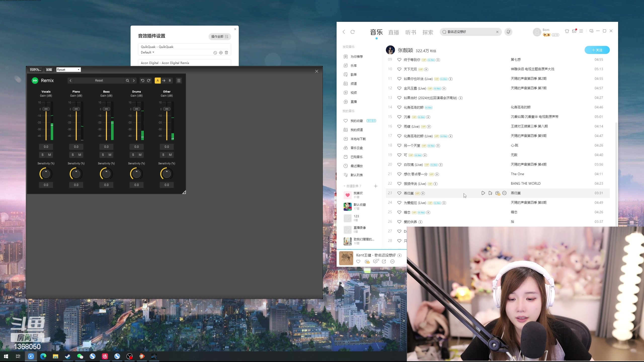Mute the Other channel
Screen dimensions: 644x362
pos(170,155)
